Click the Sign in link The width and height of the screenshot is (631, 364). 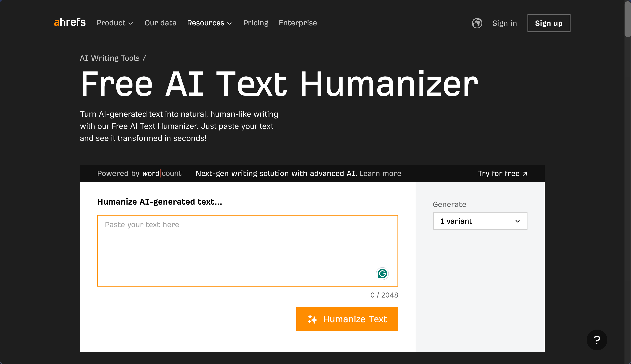504,23
